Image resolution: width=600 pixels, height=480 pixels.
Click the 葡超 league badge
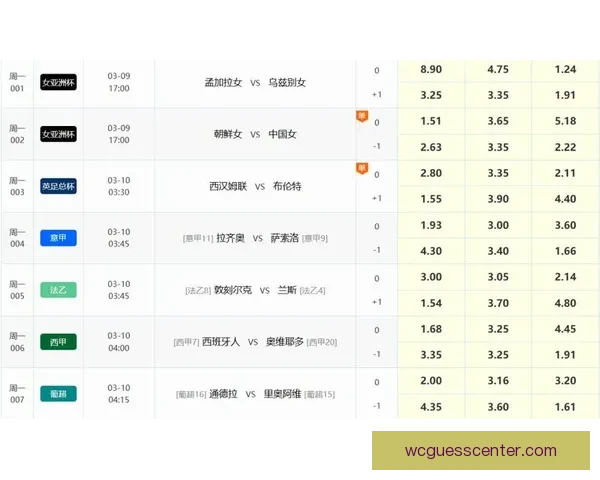click(x=58, y=394)
